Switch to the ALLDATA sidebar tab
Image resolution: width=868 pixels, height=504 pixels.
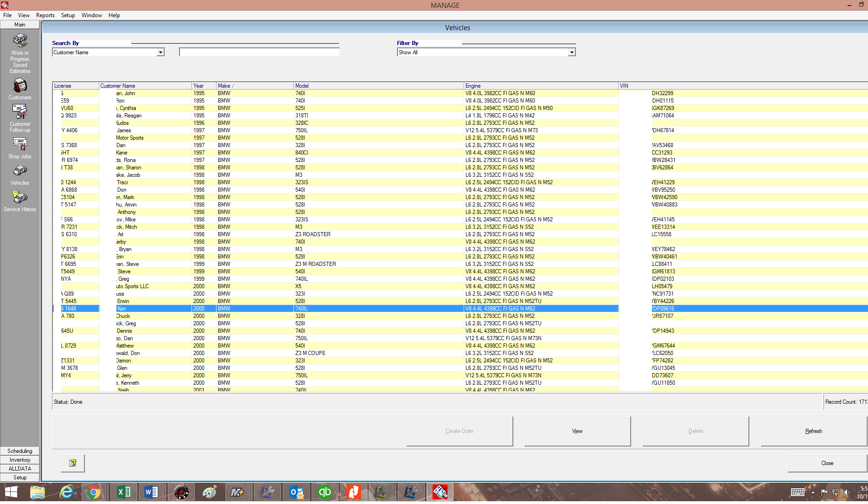(x=20, y=469)
